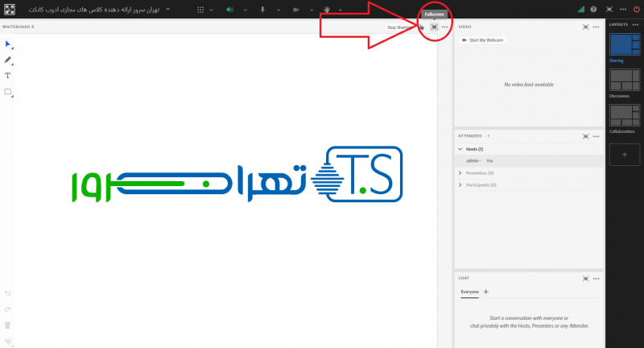Expand the Presenters (0) group
Screen dimensions: 644x348
(x=460, y=172)
